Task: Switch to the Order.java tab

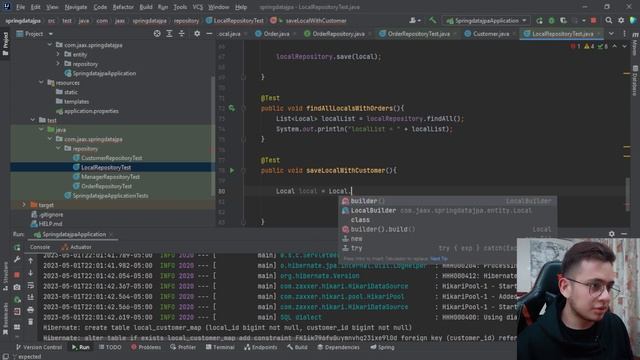Action: (272, 34)
